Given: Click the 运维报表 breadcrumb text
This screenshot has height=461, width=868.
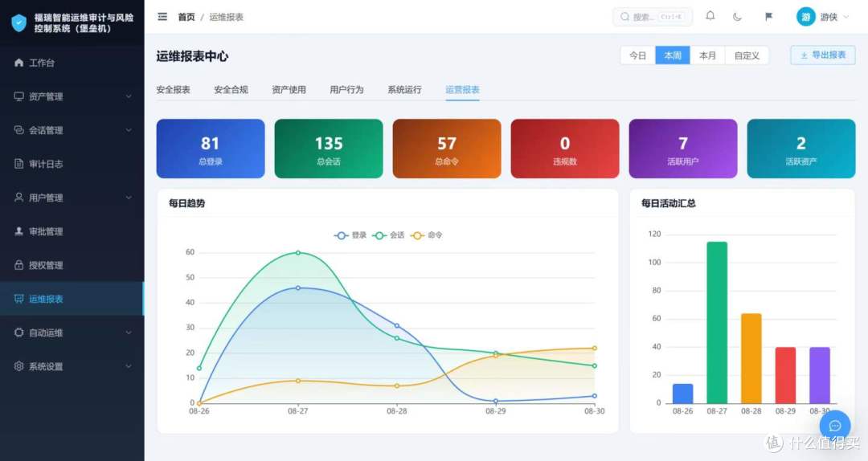Looking at the screenshot, I should 227,17.
